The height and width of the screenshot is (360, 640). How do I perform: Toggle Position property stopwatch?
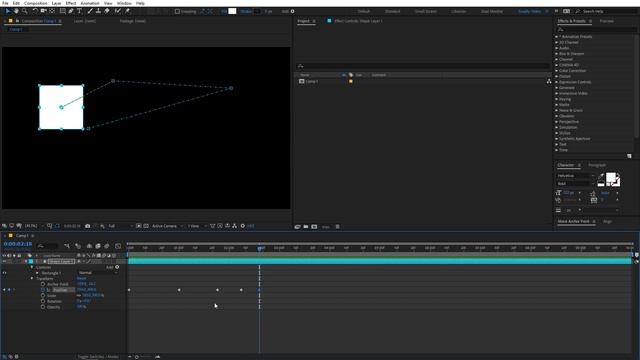pos(43,290)
